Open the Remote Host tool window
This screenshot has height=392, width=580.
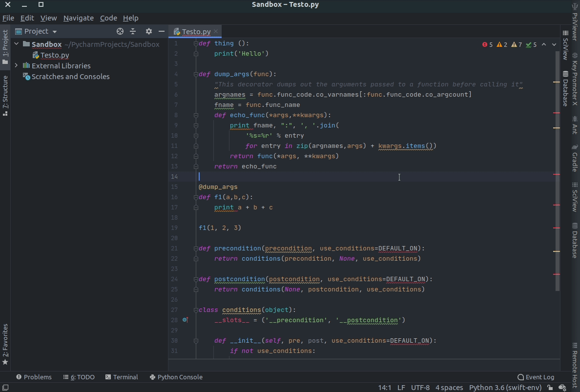(x=575, y=364)
